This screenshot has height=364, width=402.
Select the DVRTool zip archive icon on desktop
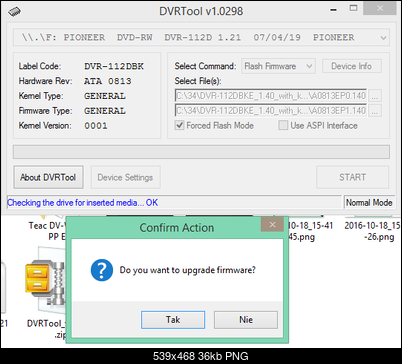(x=45, y=280)
